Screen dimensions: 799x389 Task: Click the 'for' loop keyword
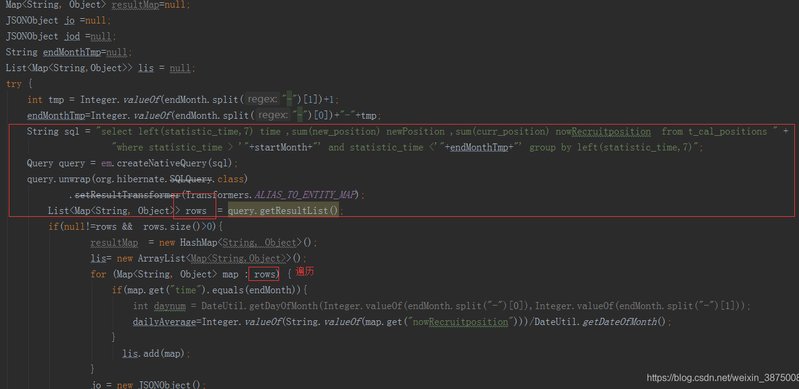coord(98,274)
